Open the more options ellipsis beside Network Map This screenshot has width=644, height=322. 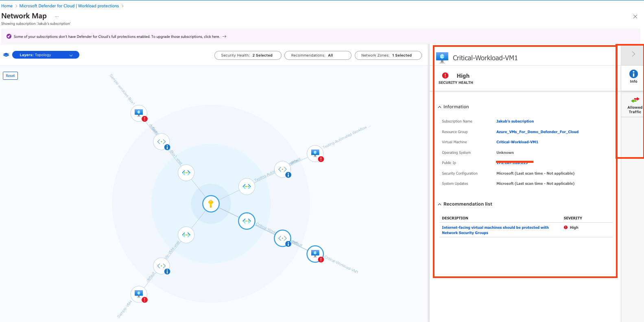pos(57,16)
